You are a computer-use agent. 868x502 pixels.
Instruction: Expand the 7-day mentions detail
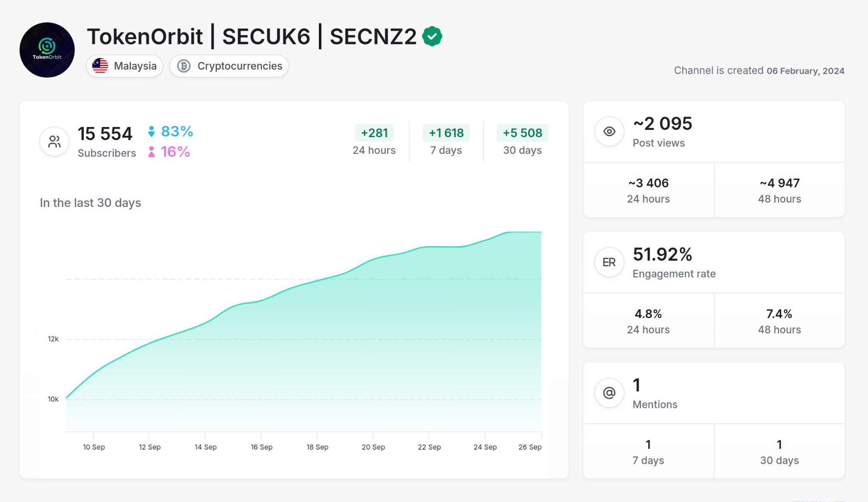coord(649,452)
